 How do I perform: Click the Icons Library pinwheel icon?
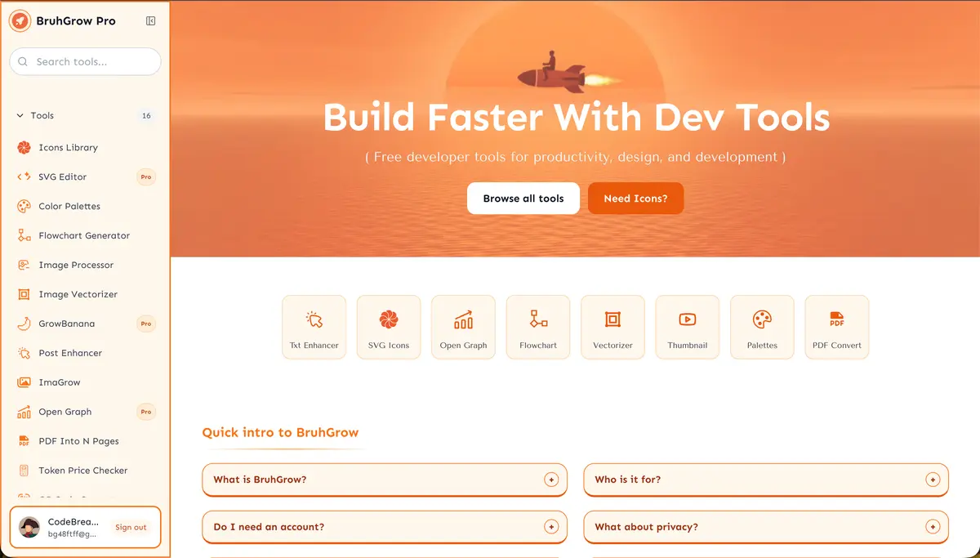[23, 147]
